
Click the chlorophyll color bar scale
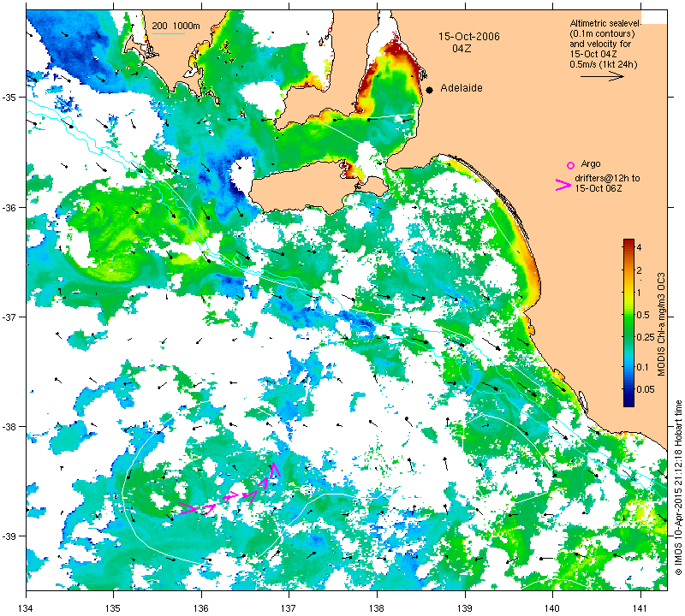tap(628, 323)
